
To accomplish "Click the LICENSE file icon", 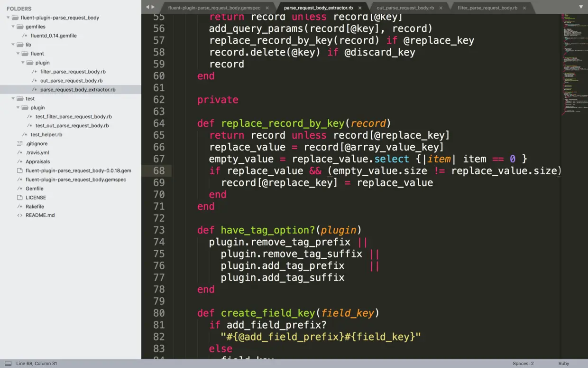I will 20,198.
